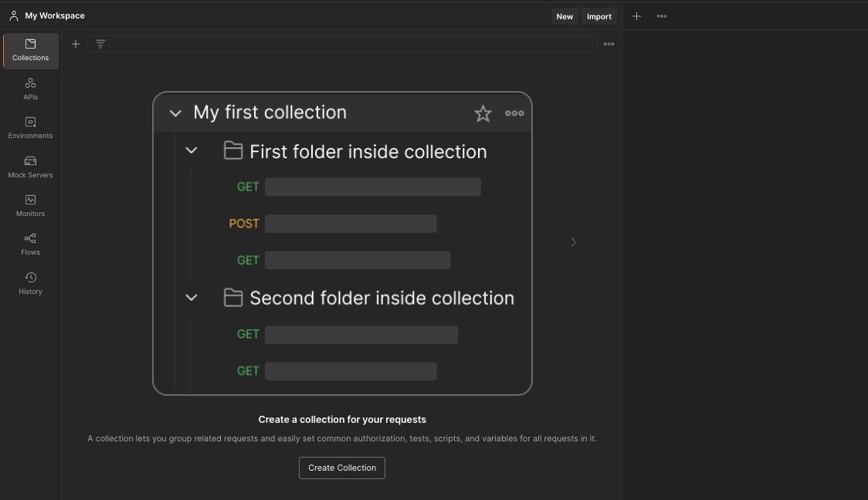Image resolution: width=868 pixels, height=500 pixels.
Task: Click the New button in workspace header
Action: tap(564, 16)
